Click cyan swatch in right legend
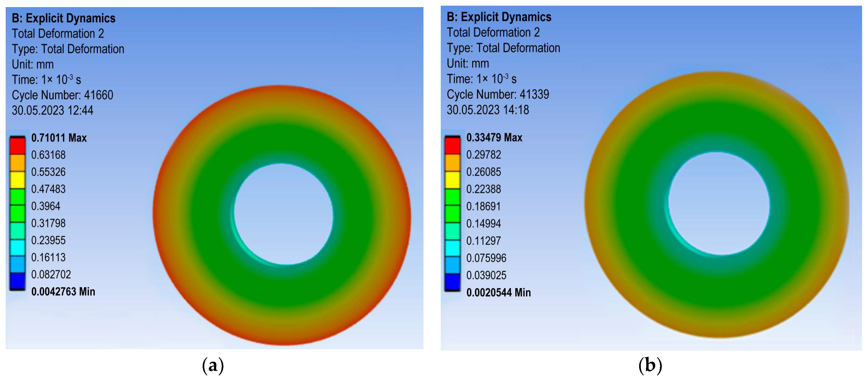Screen dimensions: 868x378 click(x=452, y=248)
